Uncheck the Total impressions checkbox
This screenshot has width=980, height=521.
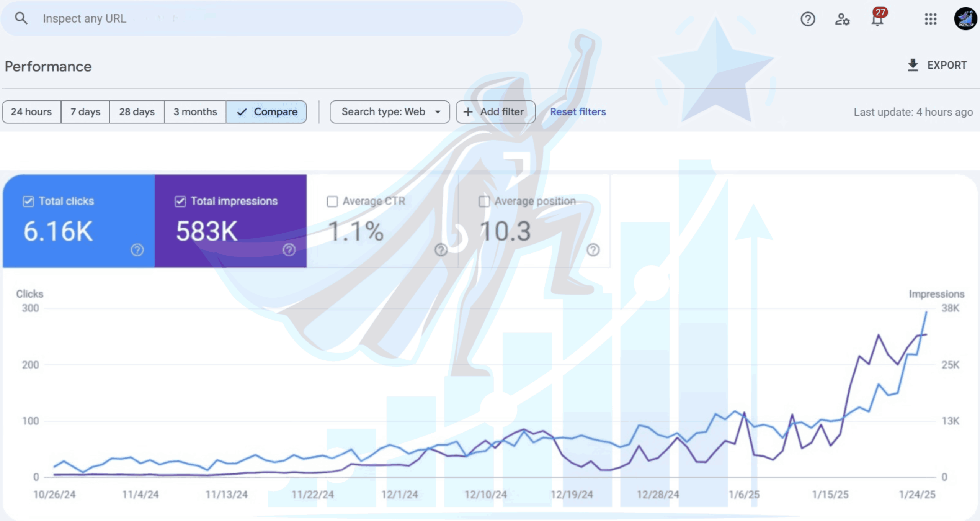[180, 200]
